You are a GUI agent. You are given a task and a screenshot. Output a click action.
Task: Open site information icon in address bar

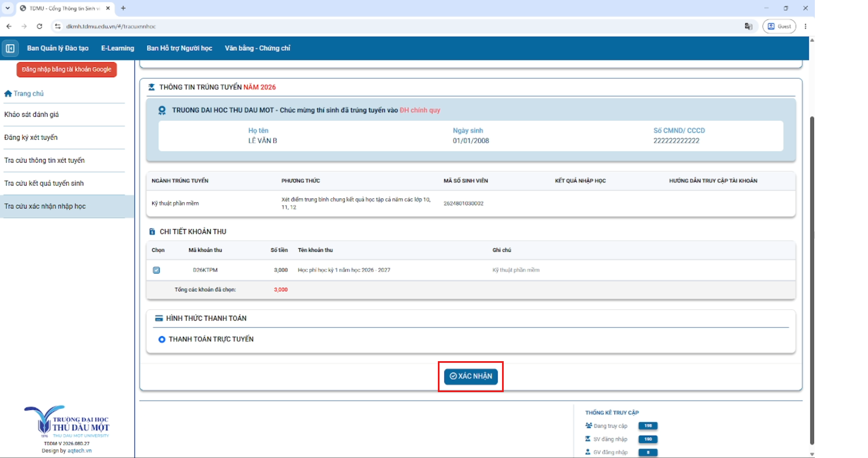pyautogui.click(x=58, y=26)
